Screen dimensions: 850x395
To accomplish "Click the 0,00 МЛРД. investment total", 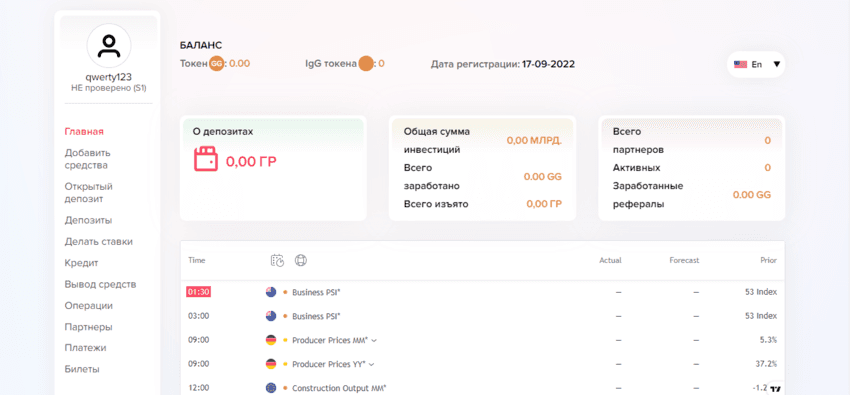I will pos(534,140).
